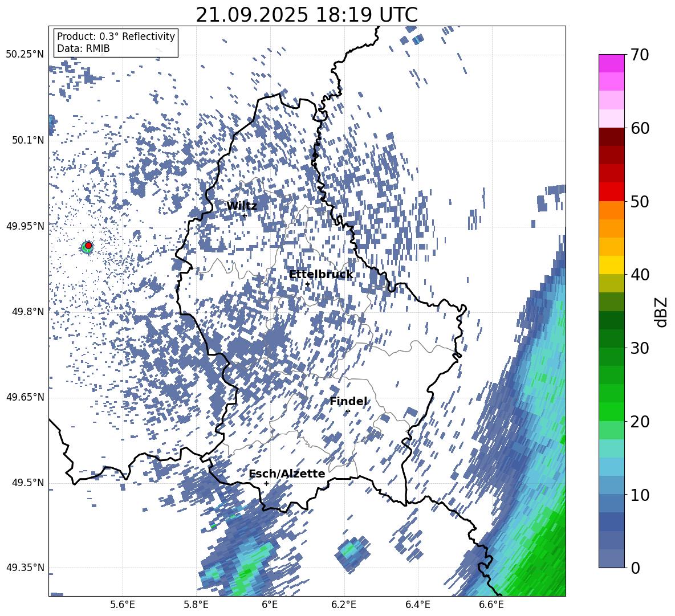Click the yellow colorbar swatch near 40
675x616 pixels.
[x=611, y=265]
